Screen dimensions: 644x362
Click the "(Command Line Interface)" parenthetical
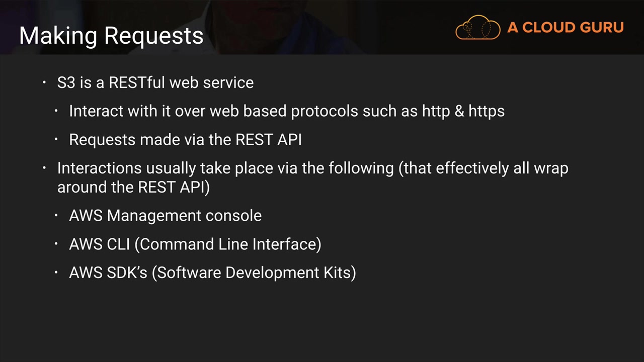[227, 244]
